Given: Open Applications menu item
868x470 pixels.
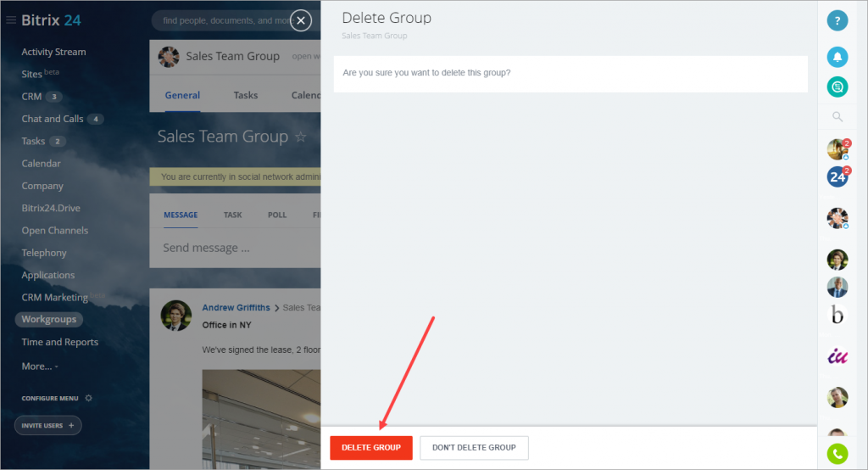Looking at the screenshot, I should coord(48,275).
